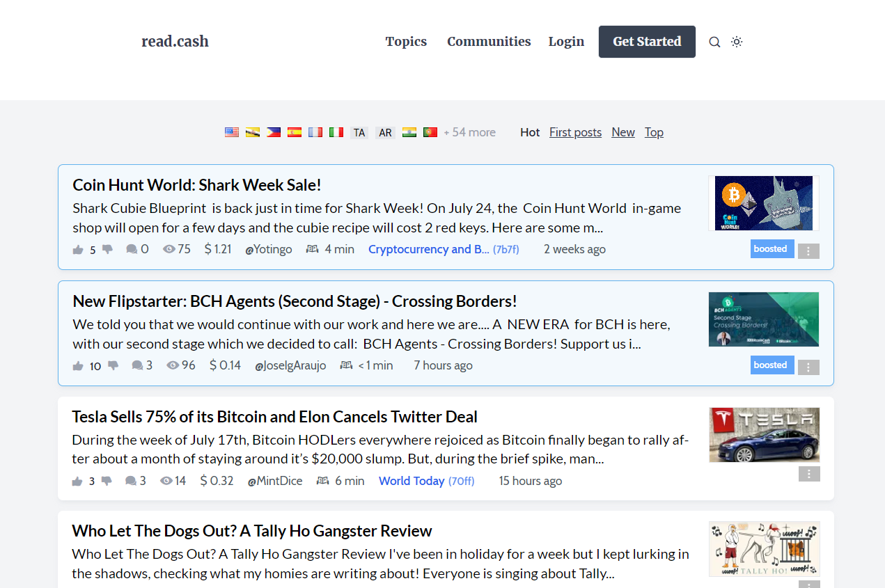Select the Portugal flag language filter
Viewport: 885px width, 588px height.
[x=430, y=132]
